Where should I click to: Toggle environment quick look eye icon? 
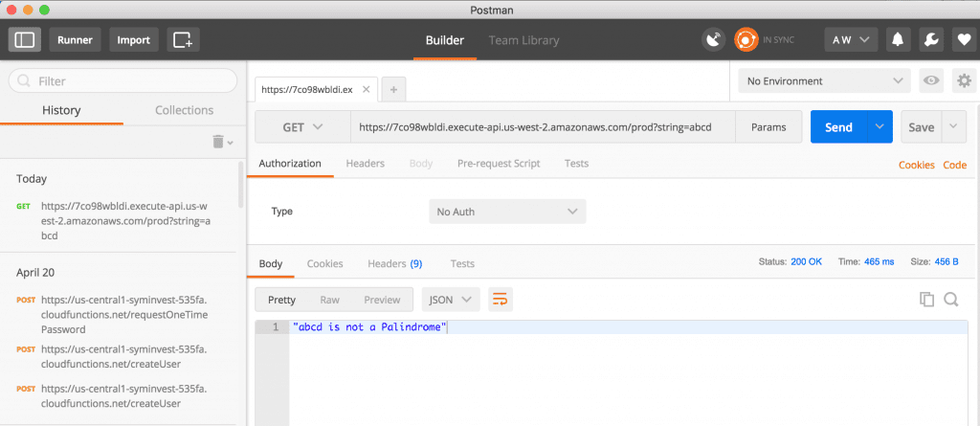click(930, 81)
